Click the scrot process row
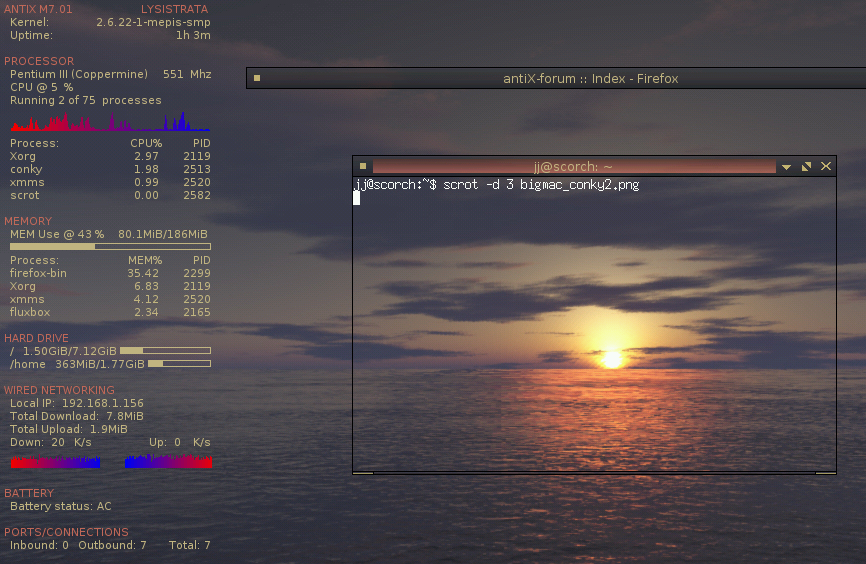 110,195
